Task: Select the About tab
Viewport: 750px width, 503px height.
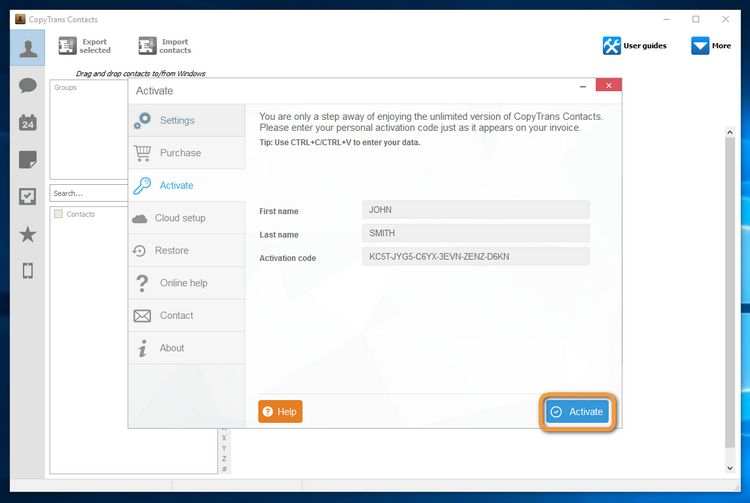Action: point(187,348)
